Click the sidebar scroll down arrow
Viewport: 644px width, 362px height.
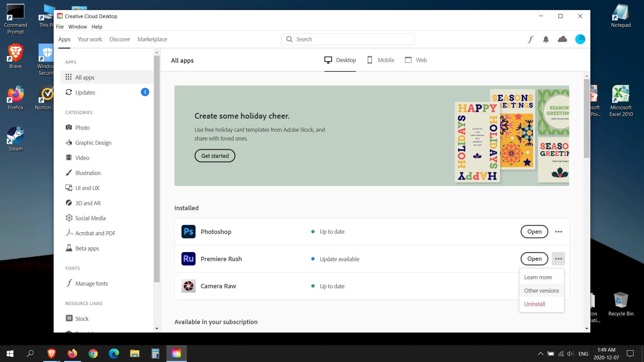(x=157, y=329)
